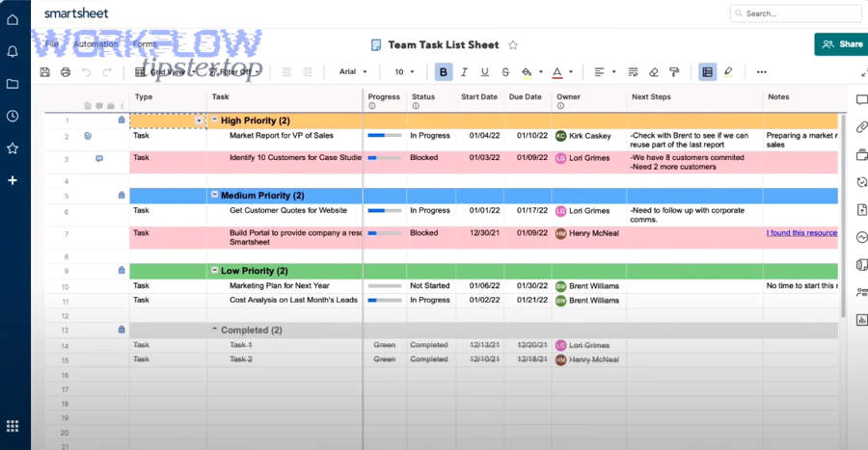Open the comment icon on row 3

pyautogui.click(x=99, y=159)
